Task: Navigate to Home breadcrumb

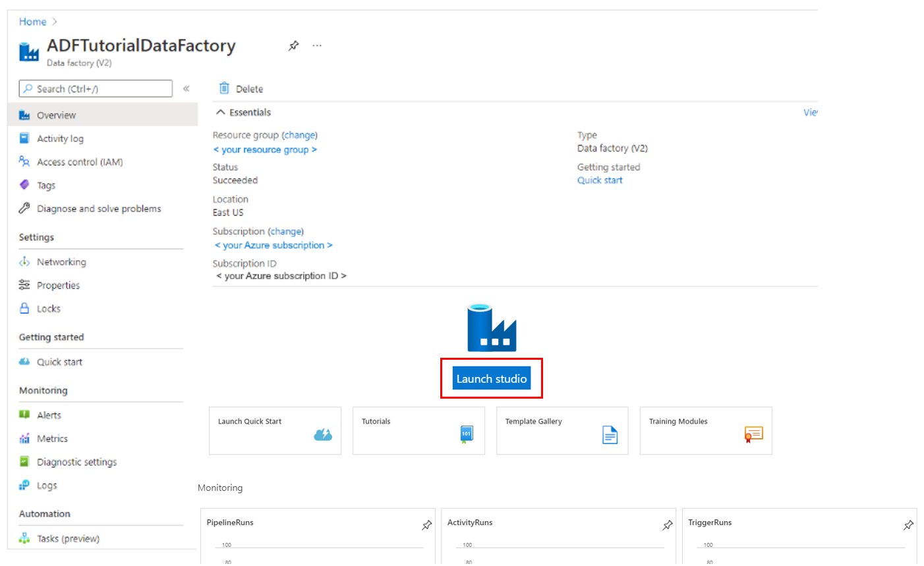Action: coord(32,22)
